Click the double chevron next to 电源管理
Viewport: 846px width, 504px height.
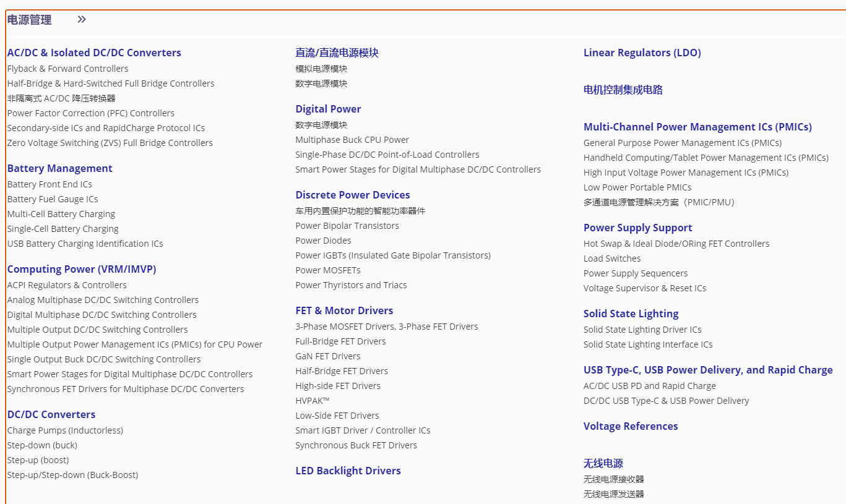[x=82, y=19]
